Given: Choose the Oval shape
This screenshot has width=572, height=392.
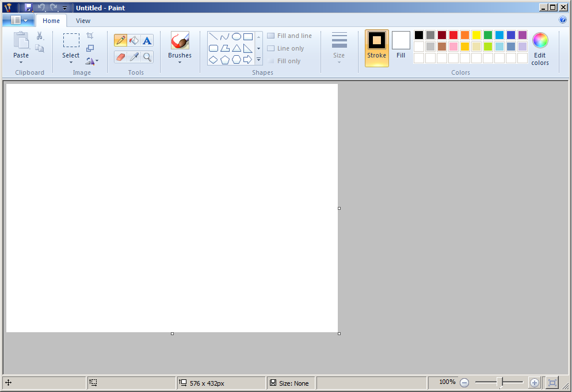Looking at the screenshot, I should click(237, 37).
